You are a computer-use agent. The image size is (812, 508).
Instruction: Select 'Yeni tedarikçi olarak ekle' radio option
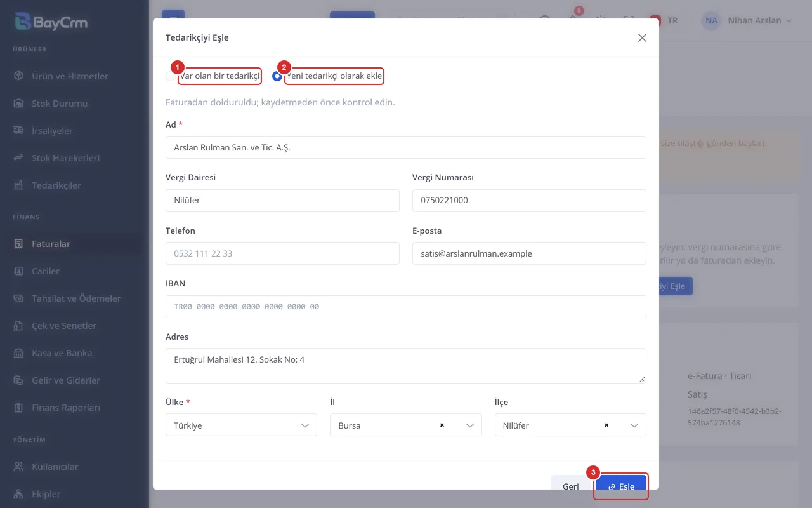(x=277, y=76)
